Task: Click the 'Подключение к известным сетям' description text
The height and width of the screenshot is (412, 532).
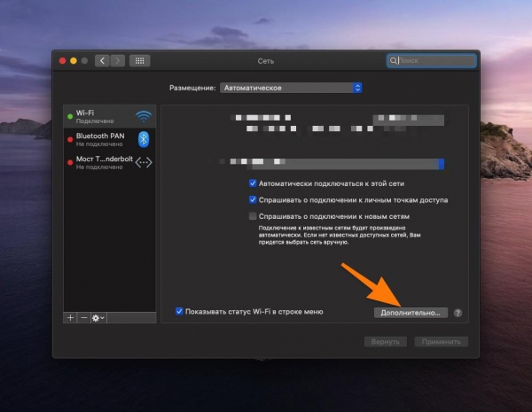Action: [340, 235]
